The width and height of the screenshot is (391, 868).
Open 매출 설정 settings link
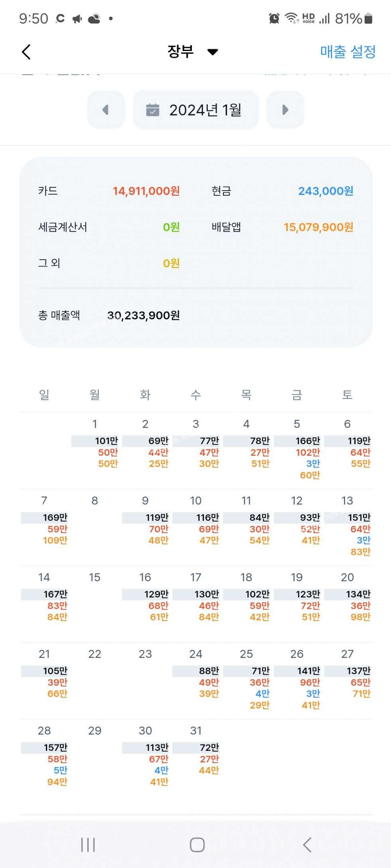pyautogui.click(x=348, y=52)
